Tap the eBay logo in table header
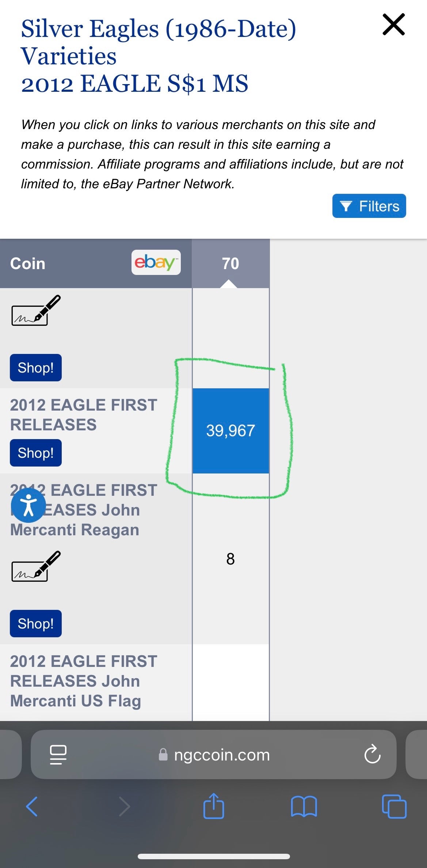 [156, 262]
